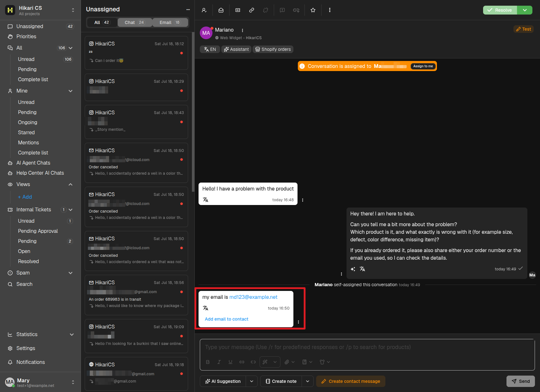
Task: Select the All 42 tab
Action: coord(102,22)
